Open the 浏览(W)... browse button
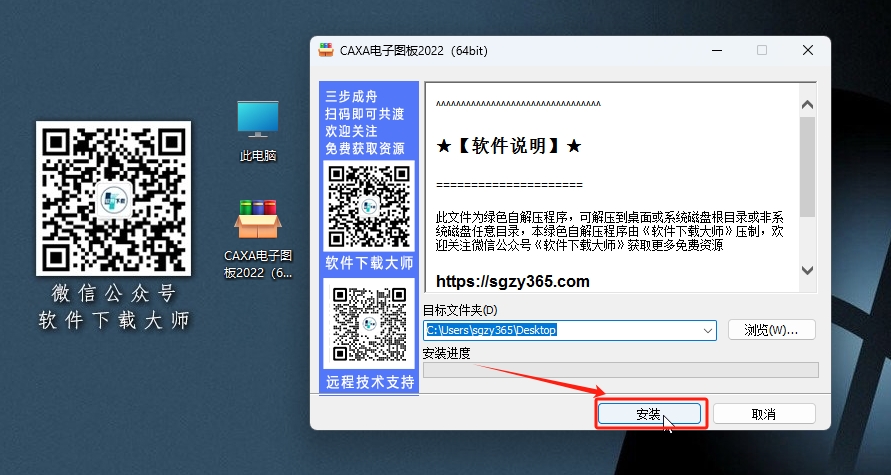The height and width of the screenshot is (475, 891). click(771, 330)
